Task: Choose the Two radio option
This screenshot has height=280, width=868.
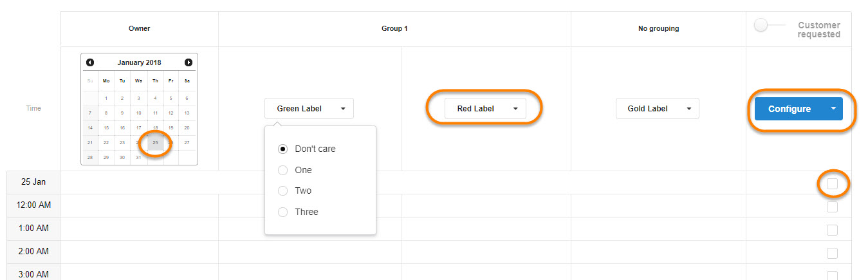Action: pos(282,191)
